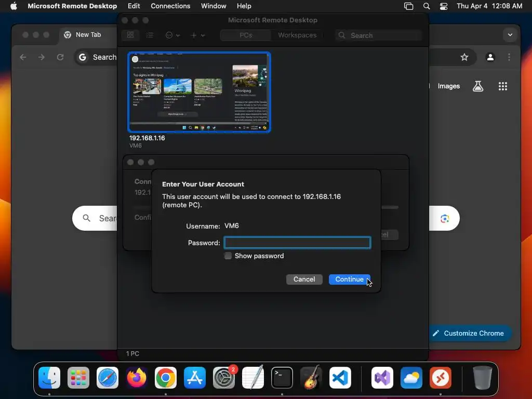Switch to list view in Remote Desktop
532x399 pixels.
click(x=150, y=35)
